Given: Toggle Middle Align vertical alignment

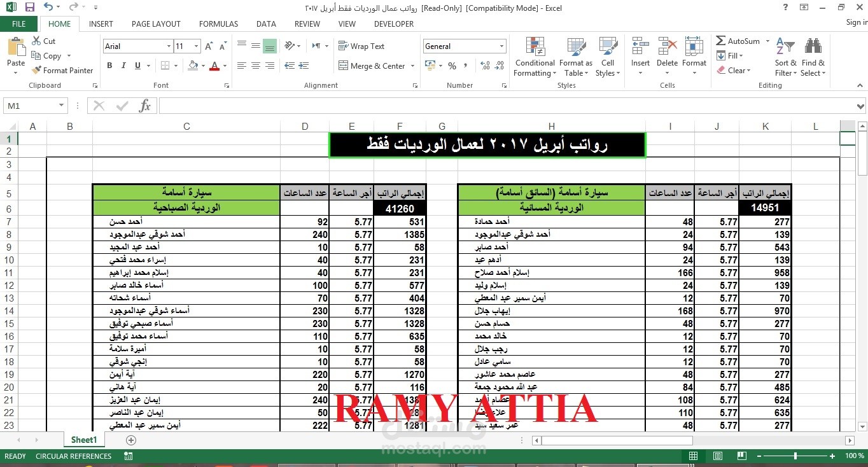Looking at the screenshot, I should point(255,46).
